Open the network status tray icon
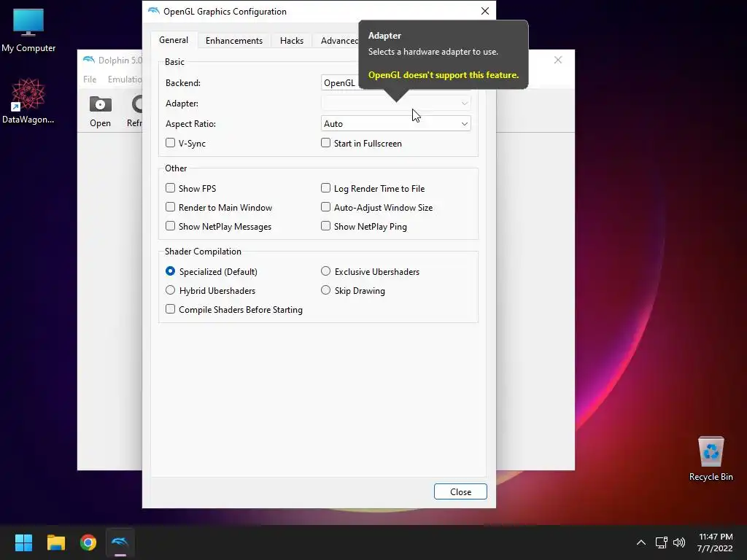 coord(661,542)
